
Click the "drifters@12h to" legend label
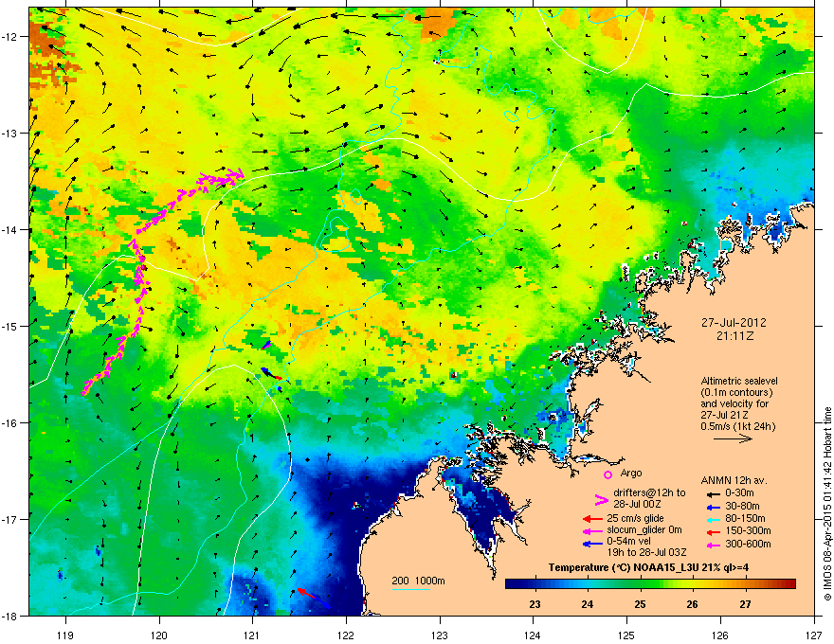point(649,493)
